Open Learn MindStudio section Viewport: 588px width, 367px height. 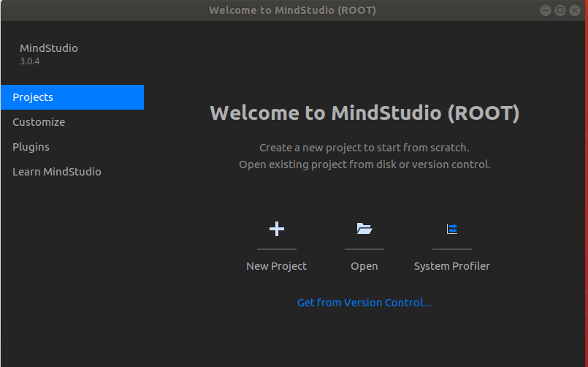(x=72, y=172)
